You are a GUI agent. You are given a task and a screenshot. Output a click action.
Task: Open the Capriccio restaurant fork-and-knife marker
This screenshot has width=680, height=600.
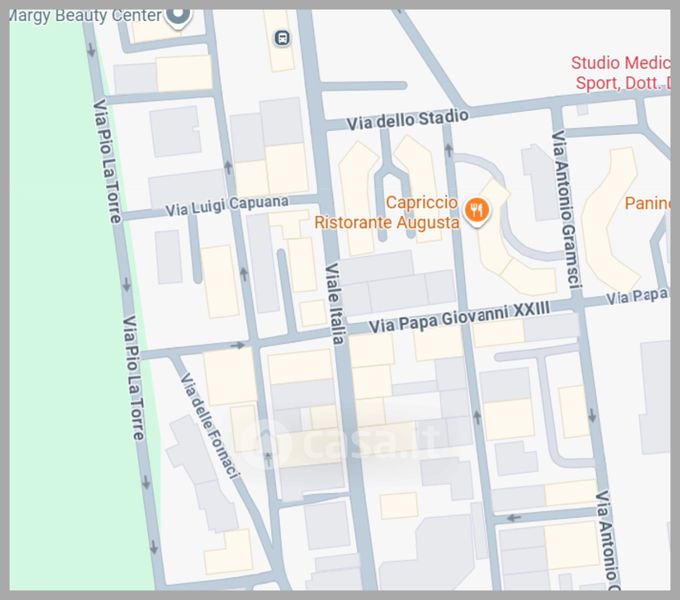478,210
